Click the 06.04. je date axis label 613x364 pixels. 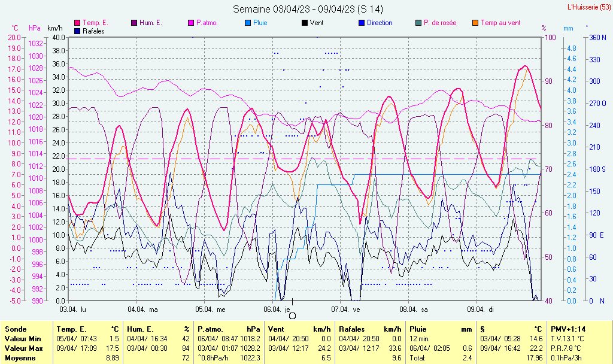pyautogui.click(x=277, y=310)
